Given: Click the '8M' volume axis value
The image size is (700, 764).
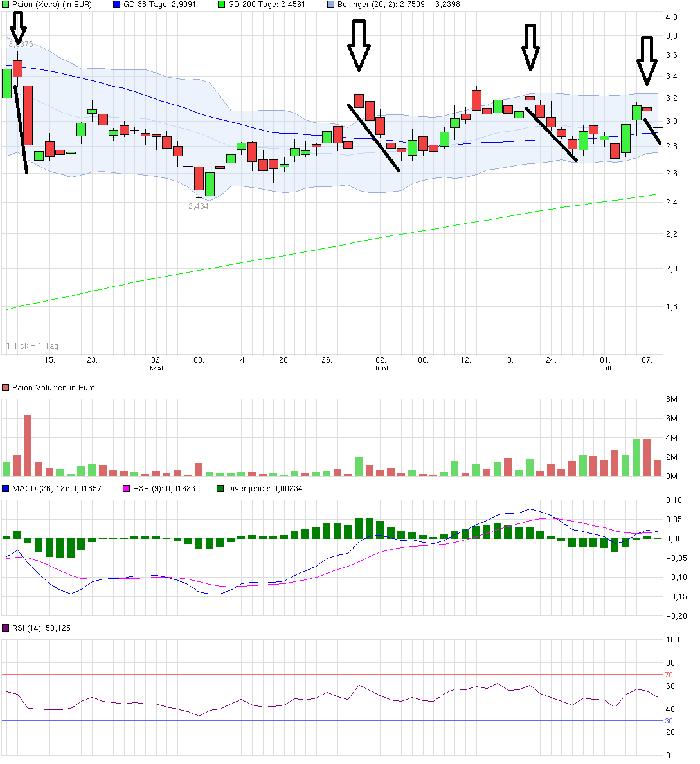Looking at the screenshot, I should coord(671,399).
